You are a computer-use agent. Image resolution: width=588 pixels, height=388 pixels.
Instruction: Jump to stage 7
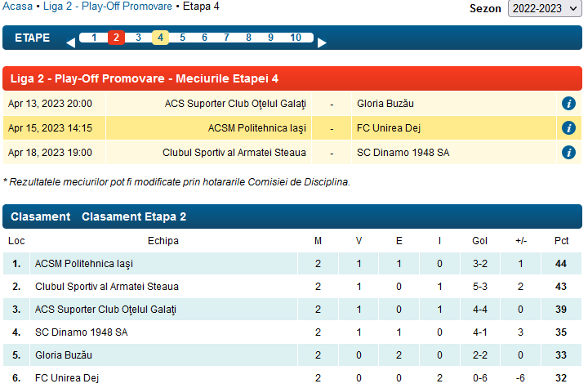[x=226, y=38]
